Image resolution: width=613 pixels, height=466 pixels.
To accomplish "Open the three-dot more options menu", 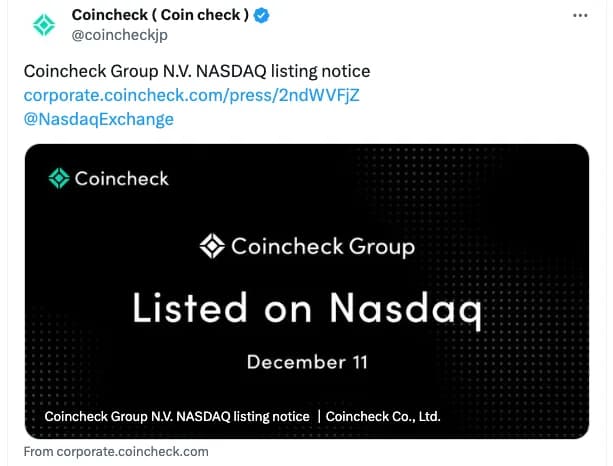I will [x=580, y=16].
